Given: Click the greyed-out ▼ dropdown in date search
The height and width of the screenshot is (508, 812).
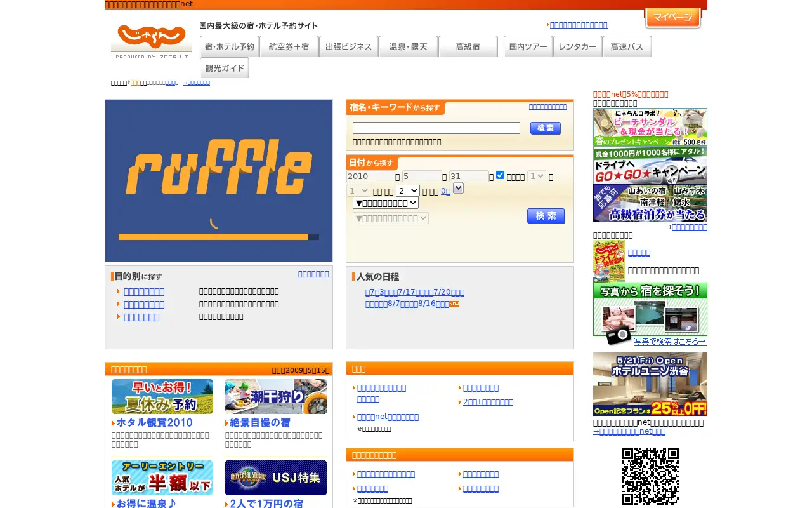Looking at the screenshot, I should pos(391,218).
